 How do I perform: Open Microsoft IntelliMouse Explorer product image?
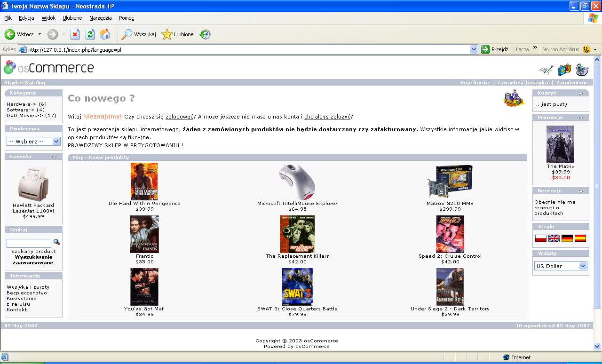(297, 182)
